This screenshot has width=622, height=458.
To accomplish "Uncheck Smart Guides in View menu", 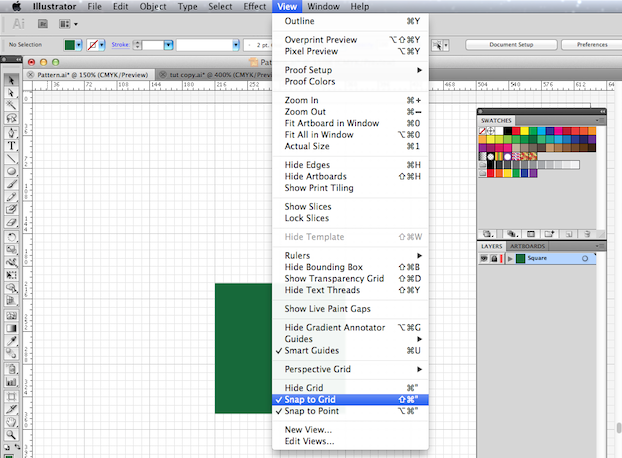I will [x=310, y=351].
